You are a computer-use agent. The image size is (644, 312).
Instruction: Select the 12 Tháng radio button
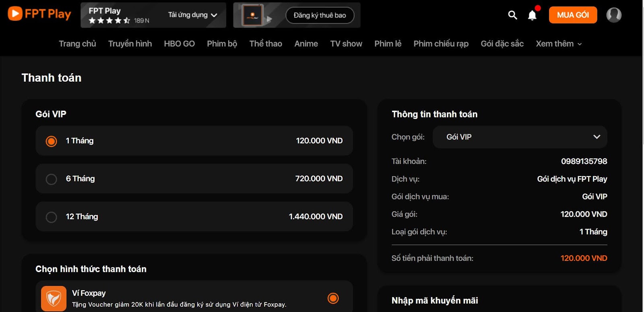pyautogui.click(x=51, y=217)
